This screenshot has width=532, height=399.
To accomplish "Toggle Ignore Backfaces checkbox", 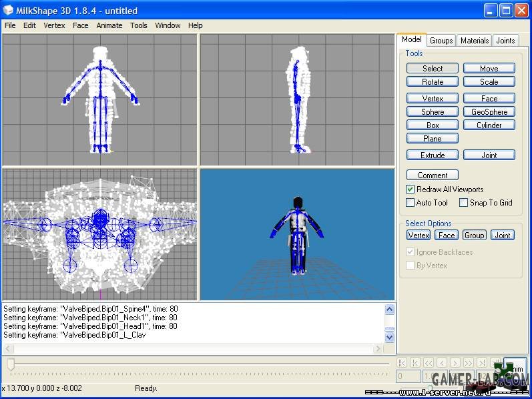I will 411,252.
